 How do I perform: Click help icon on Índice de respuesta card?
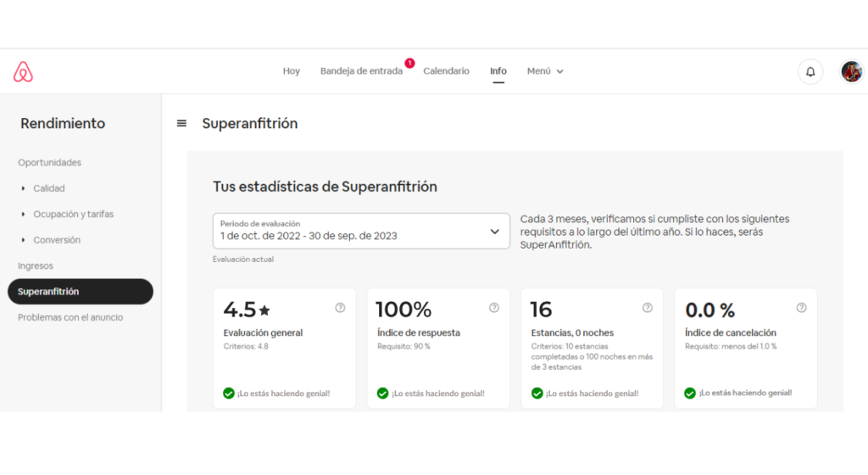pyautogui.click(x=494, y=308)
